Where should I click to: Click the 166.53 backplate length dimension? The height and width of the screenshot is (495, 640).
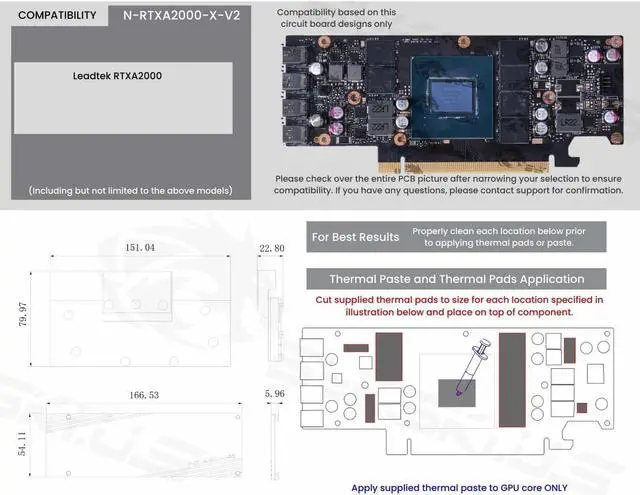coord(145,396)
